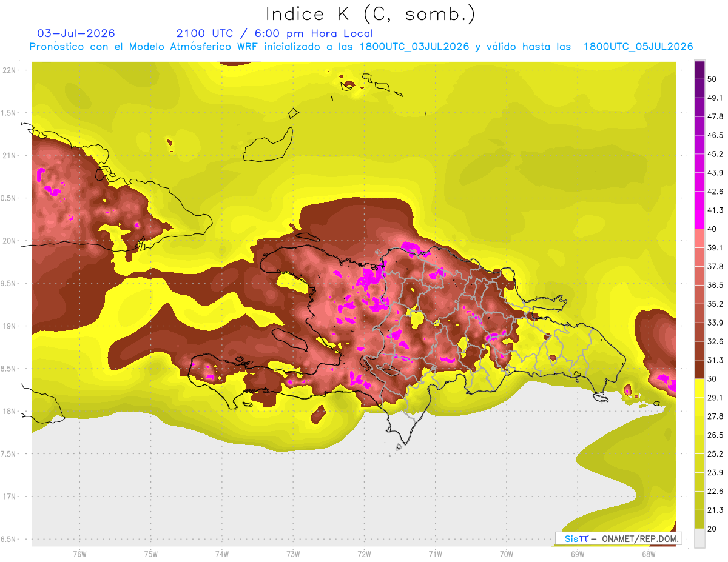The image size is (728, 562).
Task: Click the '74W' longitude label
Action: click(x=222, y=554)
